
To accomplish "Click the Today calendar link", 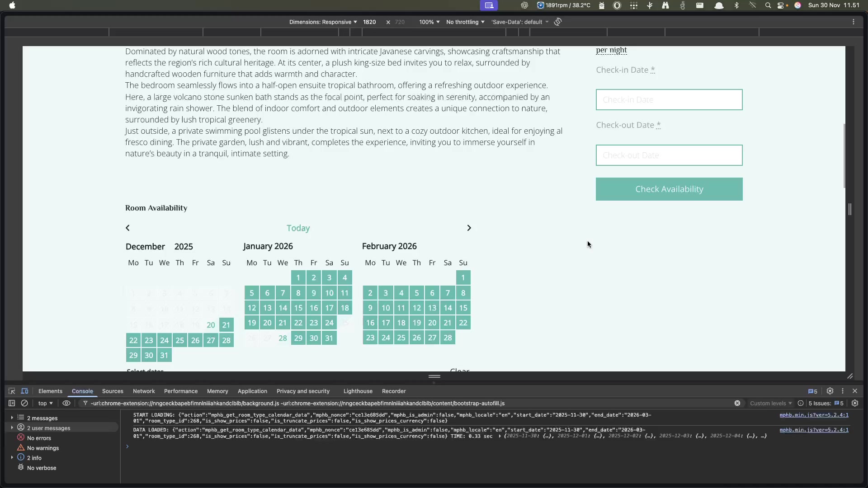I will 298,228.
